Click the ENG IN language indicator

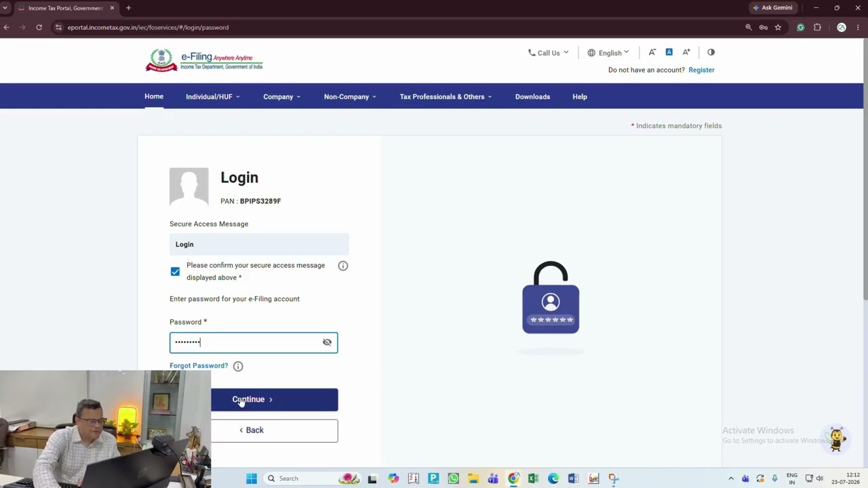(x=791, y=479)
